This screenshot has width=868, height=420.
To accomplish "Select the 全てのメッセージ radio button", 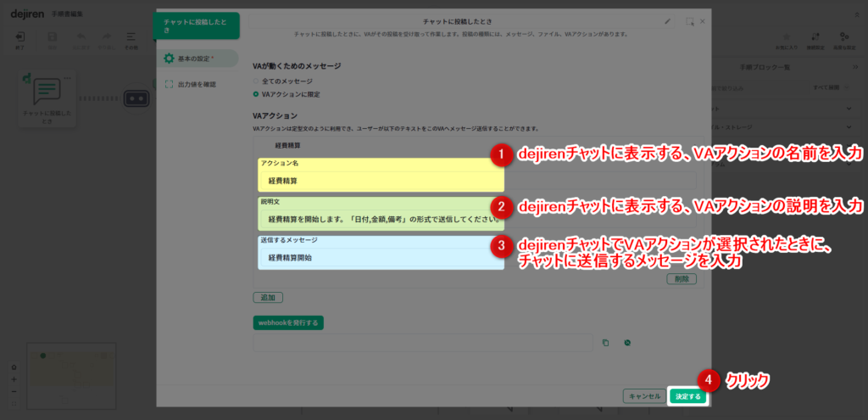I will (256, 81).
